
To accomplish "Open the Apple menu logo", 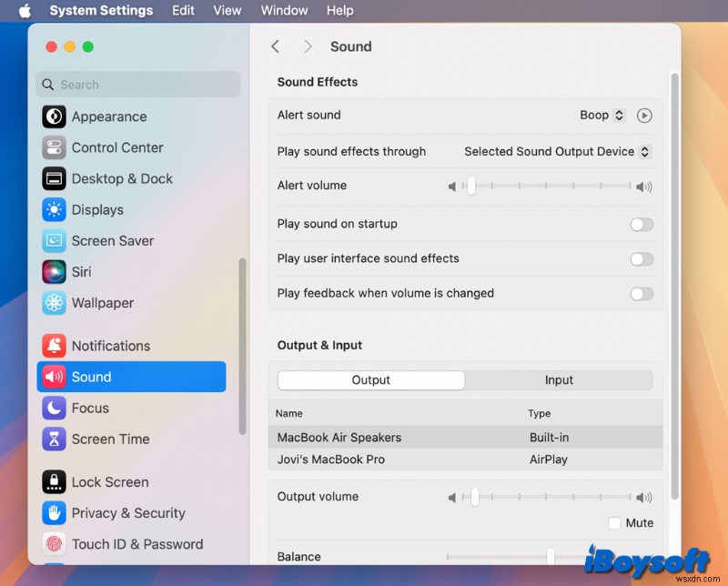I will tap(25, 10).
